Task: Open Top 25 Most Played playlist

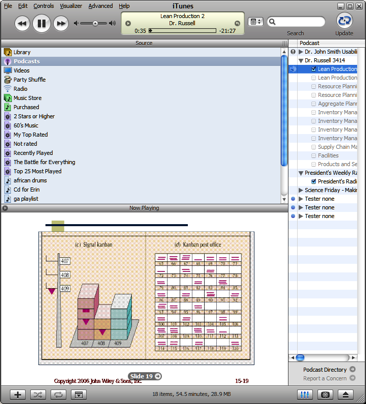Action: (x=141, y=171)
